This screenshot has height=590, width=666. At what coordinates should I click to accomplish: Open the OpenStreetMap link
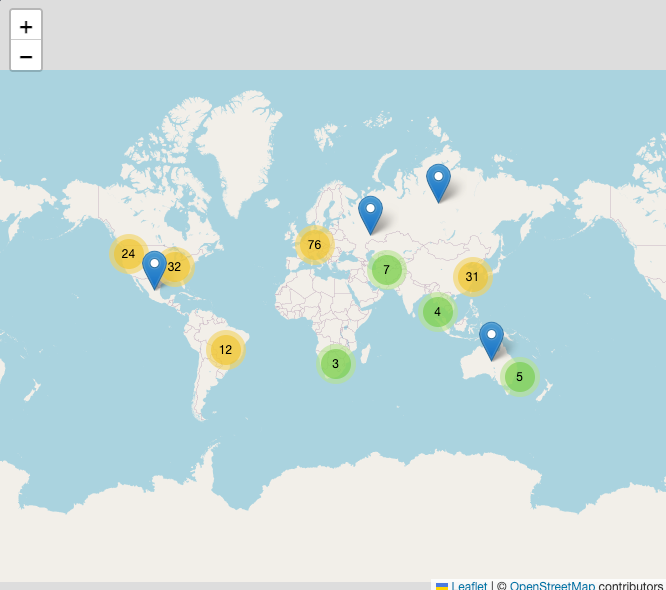point(552,585)
